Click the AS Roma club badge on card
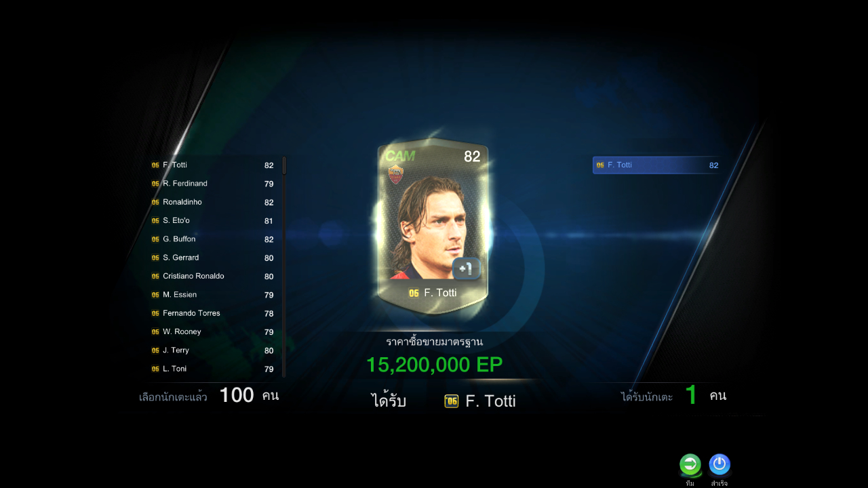 [x=395, y=174]
